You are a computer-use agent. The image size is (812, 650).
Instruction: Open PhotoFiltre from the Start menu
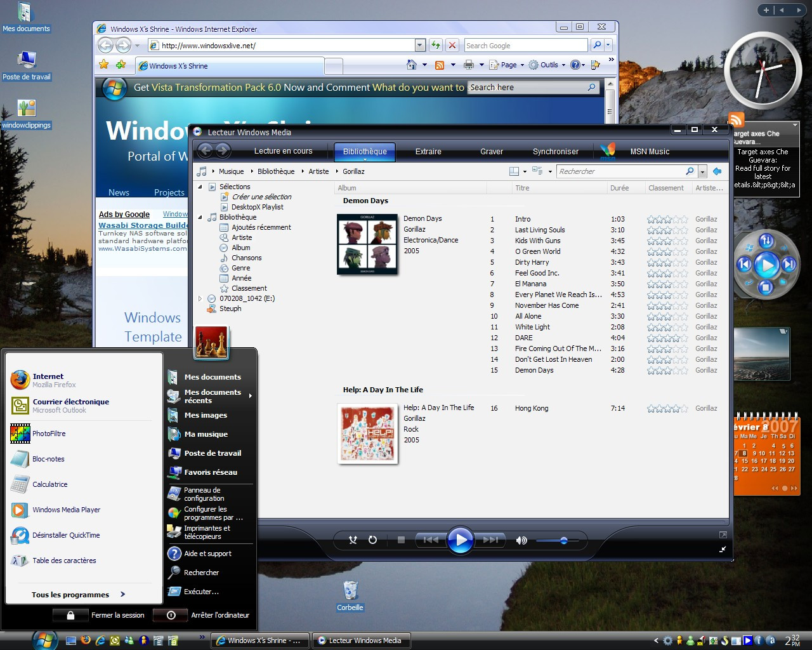[48, 434]
